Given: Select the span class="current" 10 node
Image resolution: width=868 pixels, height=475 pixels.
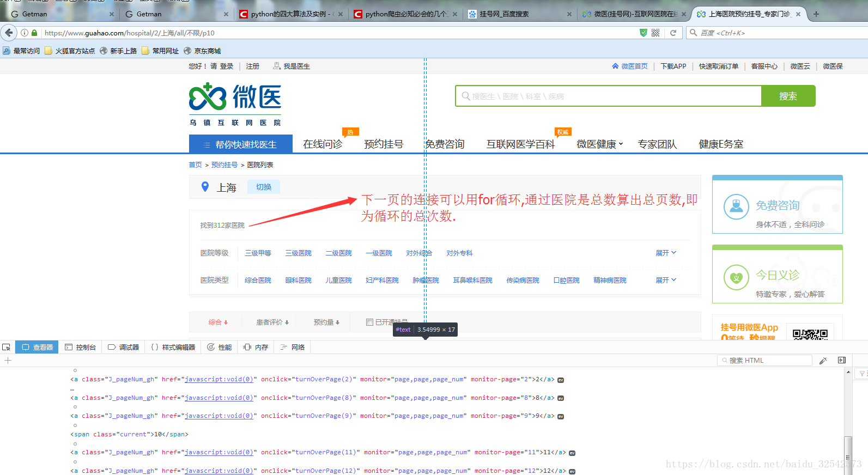Looking at the screenshot, I should click(x=129, y=434).
